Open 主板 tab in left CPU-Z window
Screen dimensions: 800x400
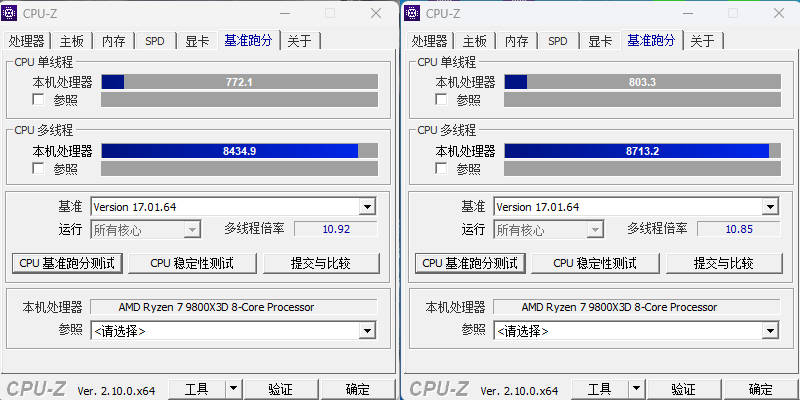click(71, 41)
